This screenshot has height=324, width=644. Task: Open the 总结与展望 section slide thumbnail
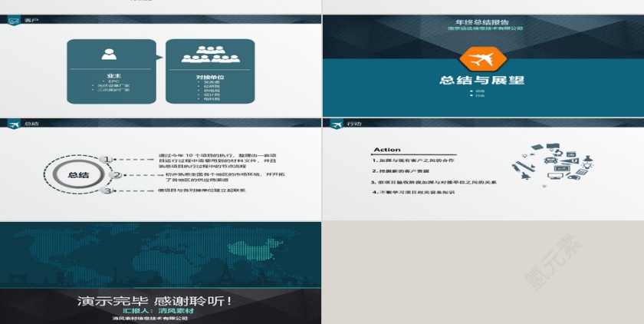[484, 66]
